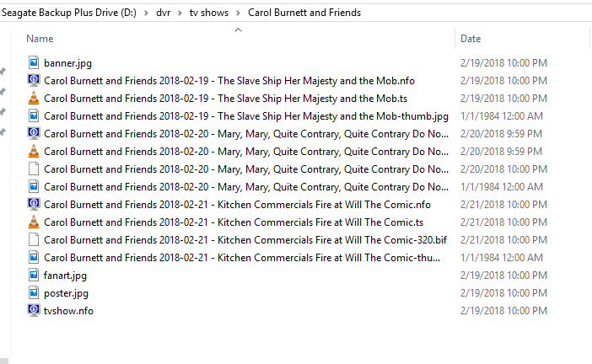Go to Seagate Backup Plus Drive (D:) breadcrumb
592x364 pixels.
pos(68,13)
